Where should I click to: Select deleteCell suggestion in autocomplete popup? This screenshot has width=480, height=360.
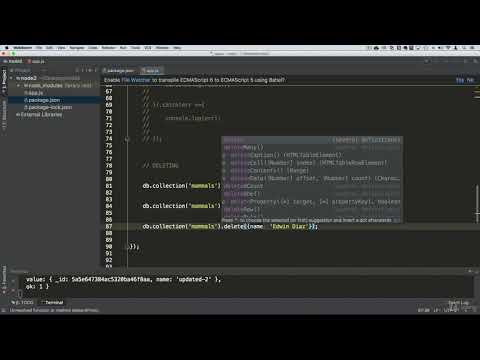pos(312,163)
